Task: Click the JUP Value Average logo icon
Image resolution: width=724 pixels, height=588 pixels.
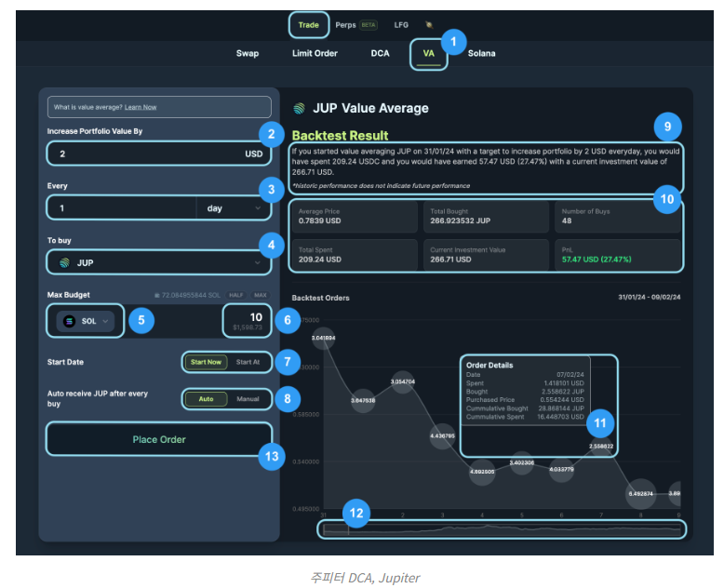Action: pyautogui.click(x=299, y=109)
